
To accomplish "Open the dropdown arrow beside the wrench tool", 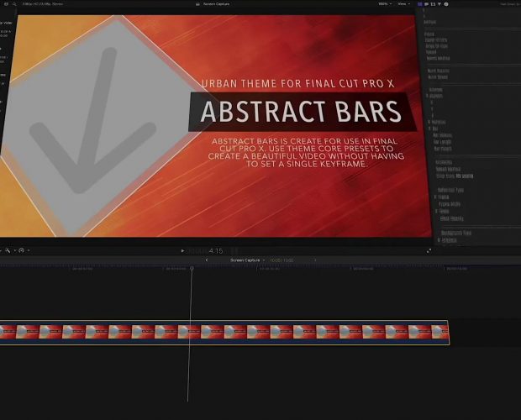I will click(14, 250).
